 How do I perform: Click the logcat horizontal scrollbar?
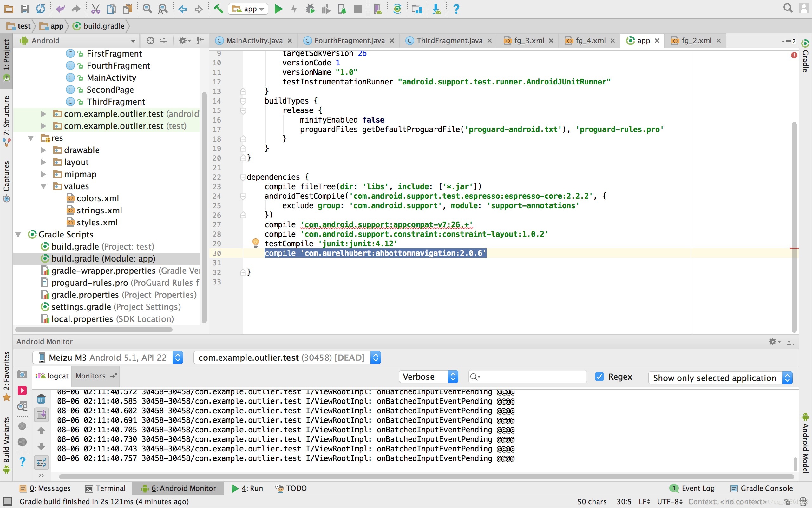(426, 477)
